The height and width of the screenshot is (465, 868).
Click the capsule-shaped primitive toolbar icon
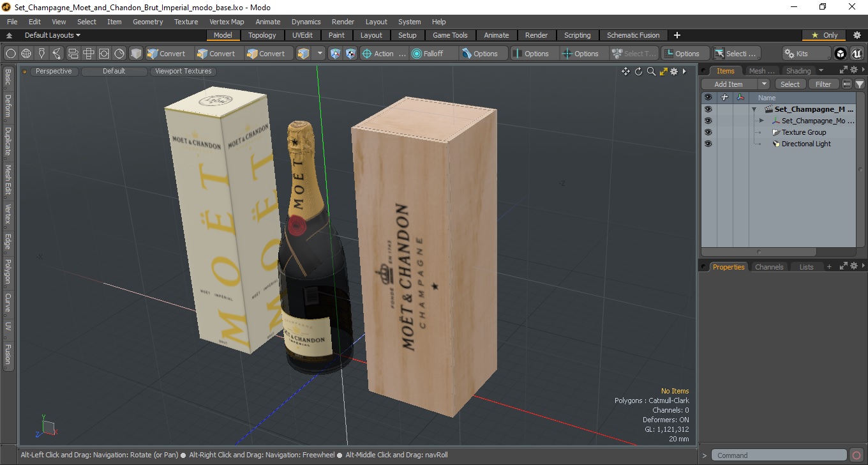pyautogui.click(x=73, y=54)
